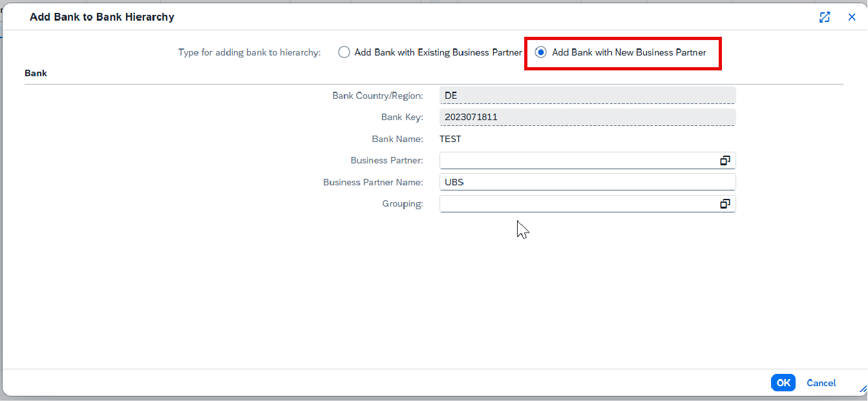
Task: Close the Add Bank dialog
Action: pos(852,17)
